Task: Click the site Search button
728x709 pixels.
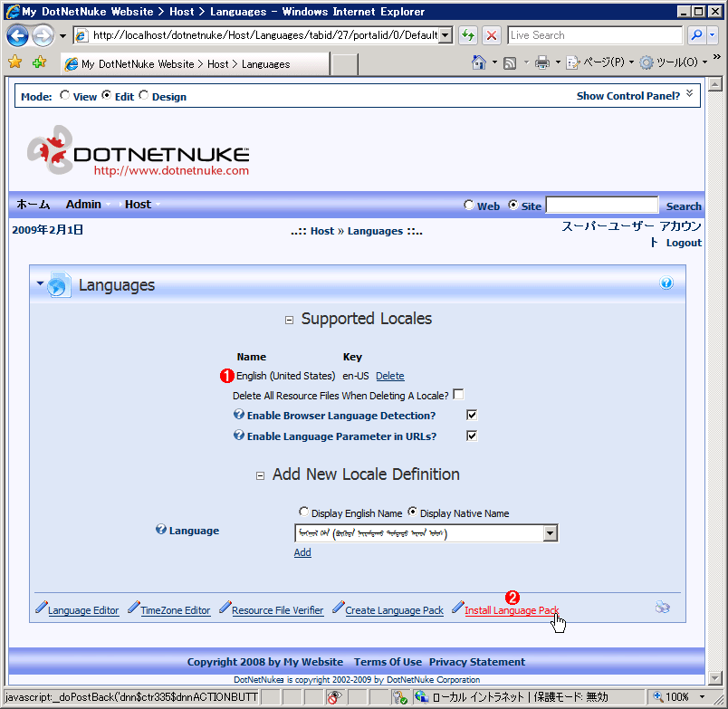Action: tap(684, 206)
